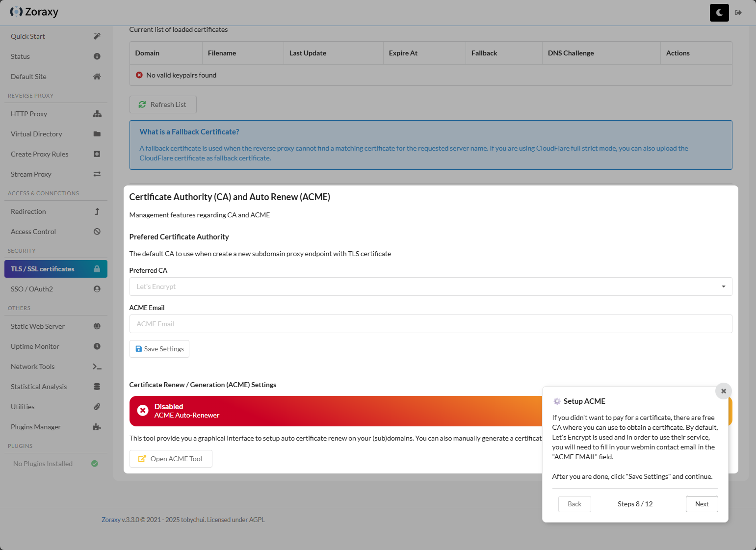Focus the ACME Email input field
756x550 pixels.
point(431,324)
